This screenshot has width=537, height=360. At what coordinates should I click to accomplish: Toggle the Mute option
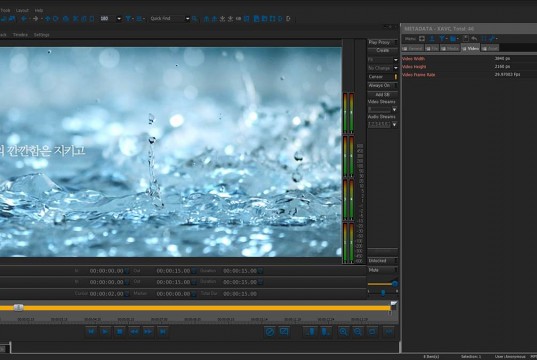[x=383, y=270]
